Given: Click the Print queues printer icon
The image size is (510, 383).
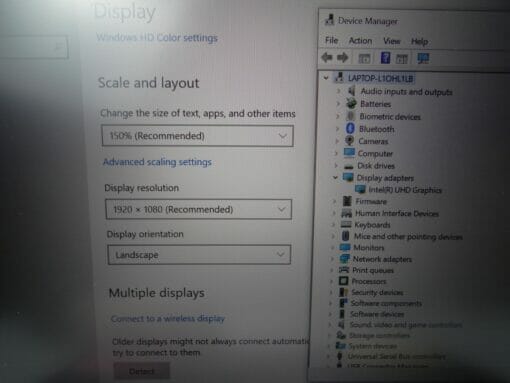Looking at the screenshot, I should [344, 270].
